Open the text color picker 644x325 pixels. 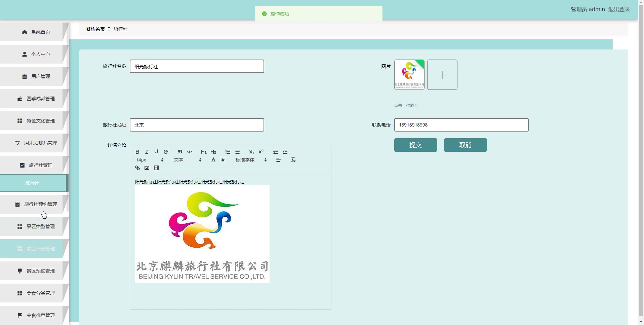coord(213,160)
